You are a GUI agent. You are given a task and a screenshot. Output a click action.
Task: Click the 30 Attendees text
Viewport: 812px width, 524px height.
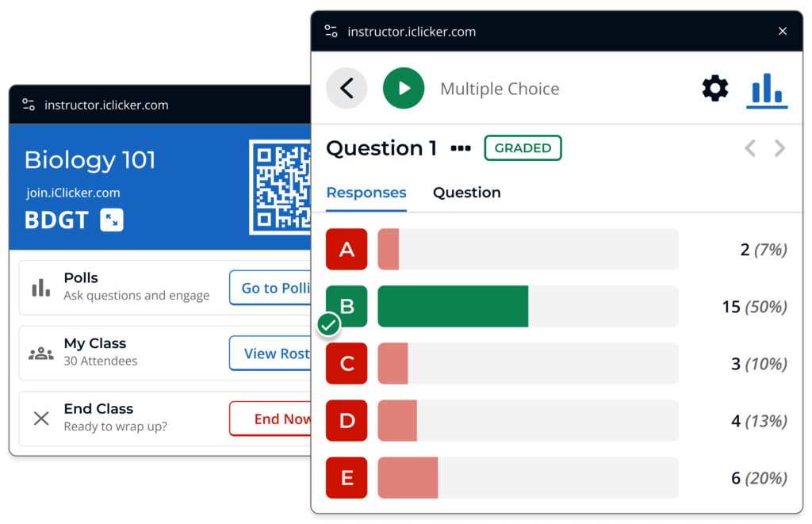[x=101, y=361]
